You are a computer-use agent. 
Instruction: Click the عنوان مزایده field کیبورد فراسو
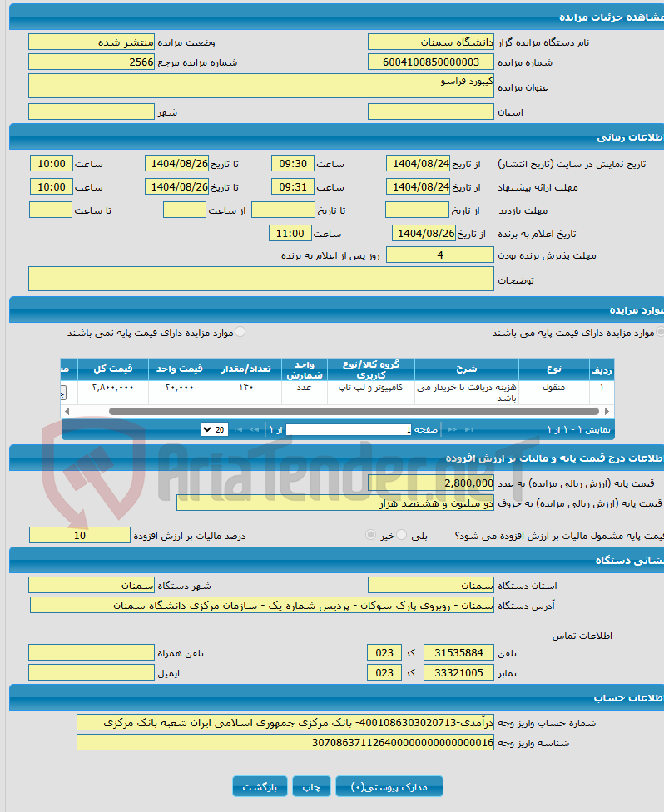[x=261, y=86]
